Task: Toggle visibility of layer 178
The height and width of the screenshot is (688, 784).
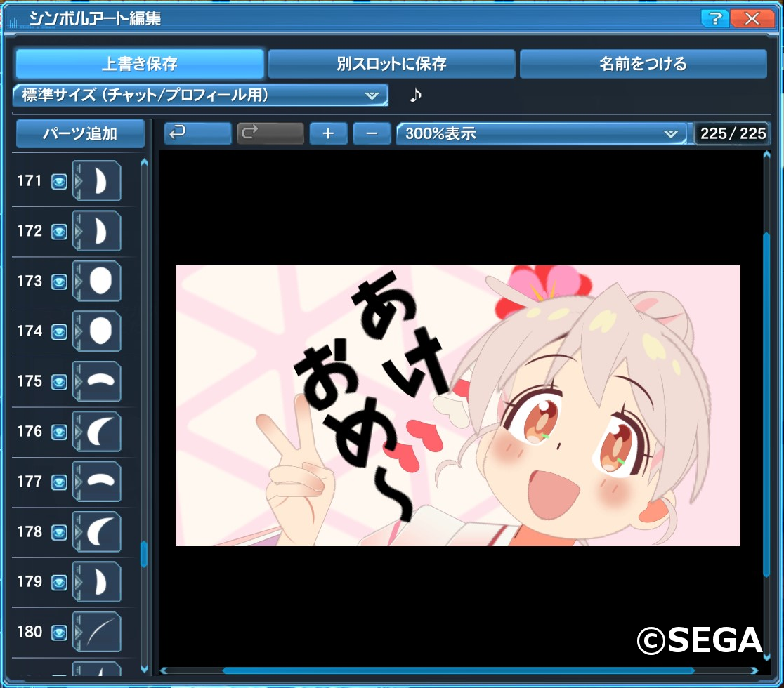Action: pyautogui.click(x=59, y=533)
